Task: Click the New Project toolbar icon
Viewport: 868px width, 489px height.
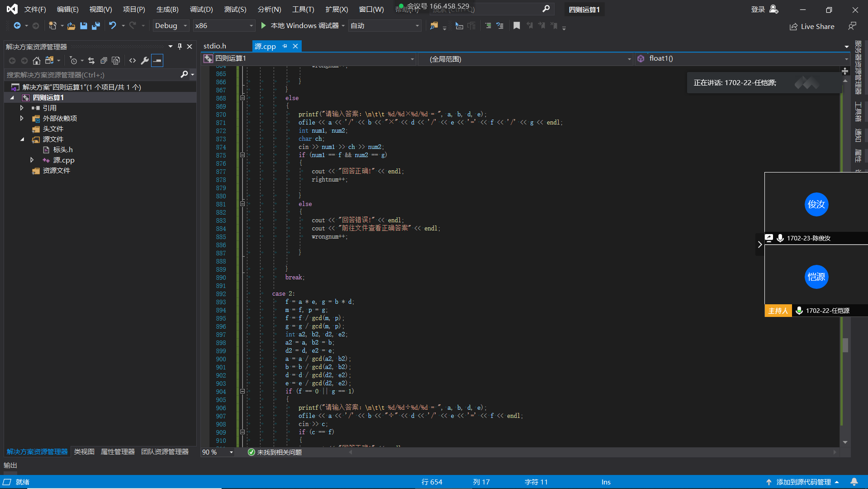Action: (x=52, y=26)
